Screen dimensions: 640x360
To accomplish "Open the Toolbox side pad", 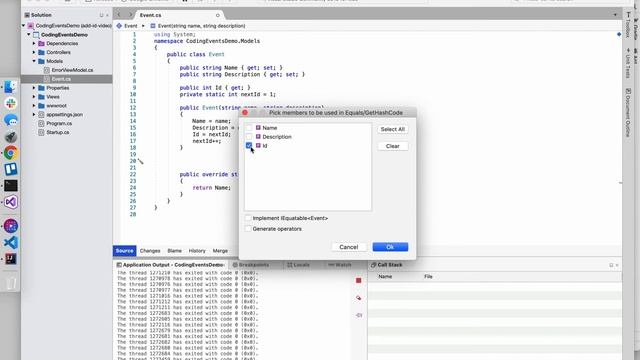I will point(628,25).
